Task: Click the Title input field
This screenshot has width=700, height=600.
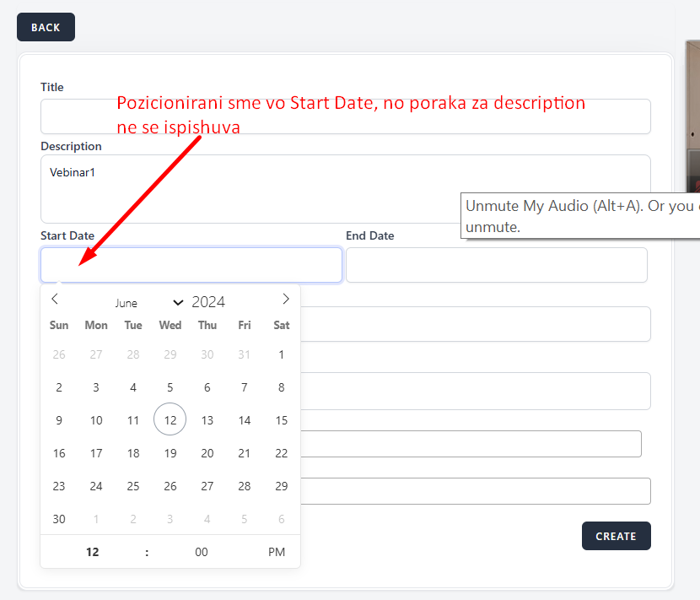Action: point(346,116)
